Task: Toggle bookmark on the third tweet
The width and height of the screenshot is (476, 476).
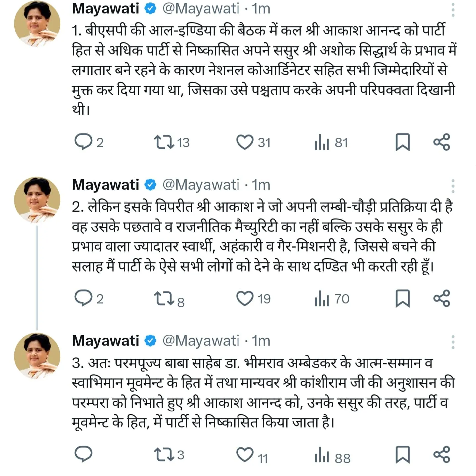Action: (403, 455)
